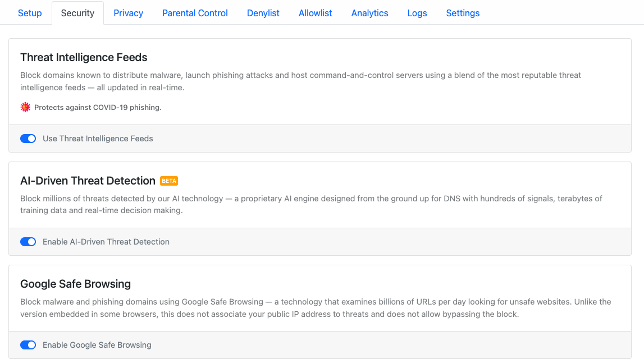Click the COVID-19 virus icon
Screen dimensions: 644x364
pyautogui.click(x=25, y=107)
